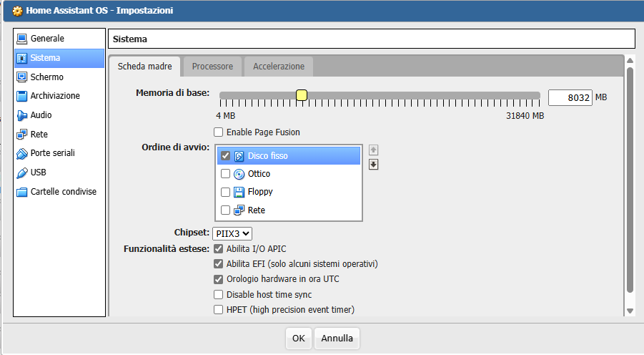This screenshot has width=644, height=355.
Task: Move boot device up with arrow button
Action: [373, 150]
